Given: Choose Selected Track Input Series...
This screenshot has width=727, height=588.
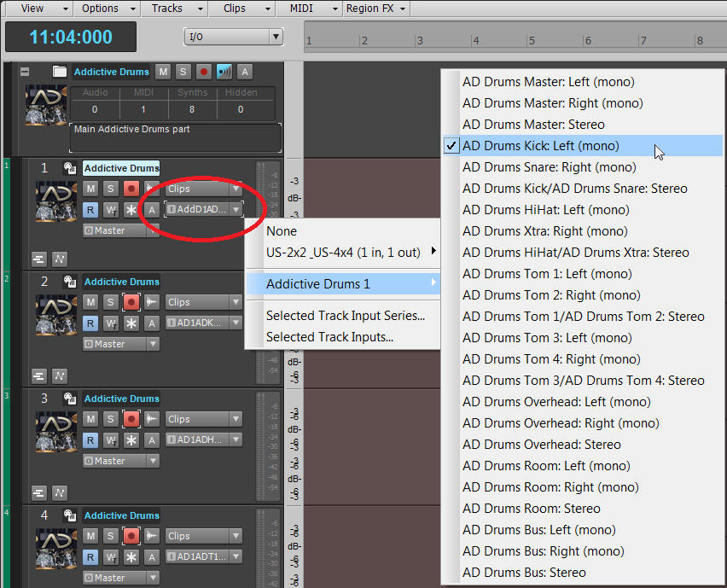Looking at the screenshot, I should tap(342, 315).
